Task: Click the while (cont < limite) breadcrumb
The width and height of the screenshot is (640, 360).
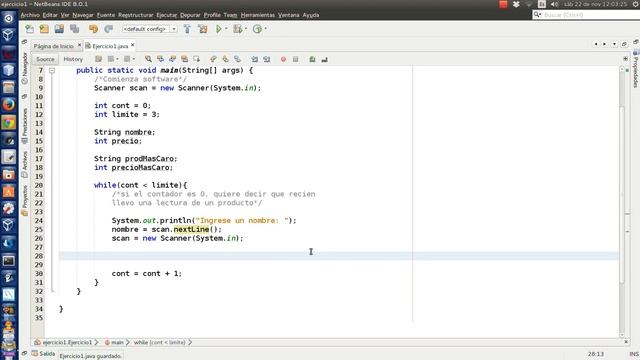Action: coord(160,342)
